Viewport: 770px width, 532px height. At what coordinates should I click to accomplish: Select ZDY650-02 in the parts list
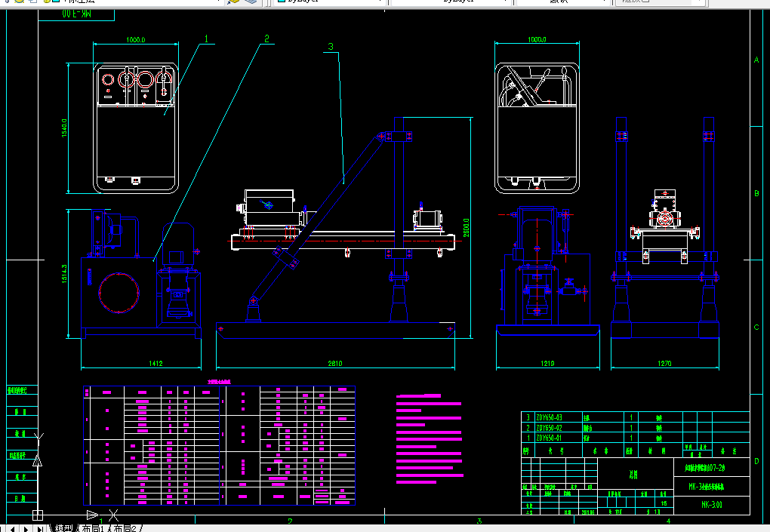click(549, 428)
